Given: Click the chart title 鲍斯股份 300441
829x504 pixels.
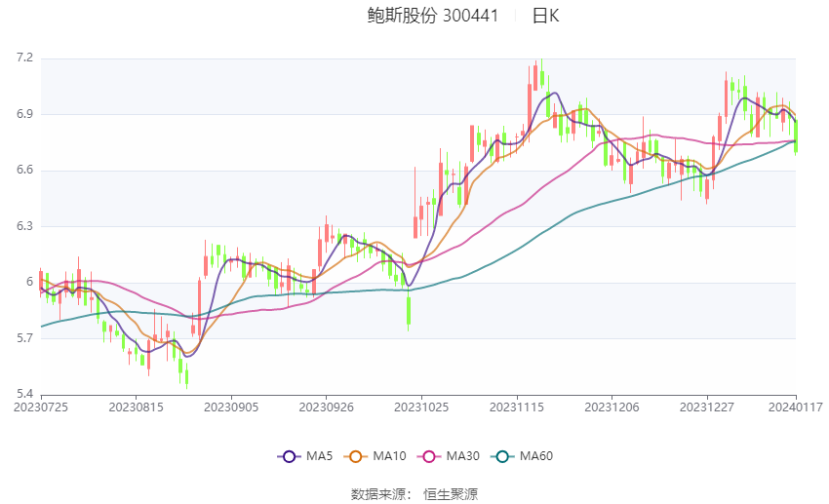Looking at the screenshot, I should (x=432, y=16).
